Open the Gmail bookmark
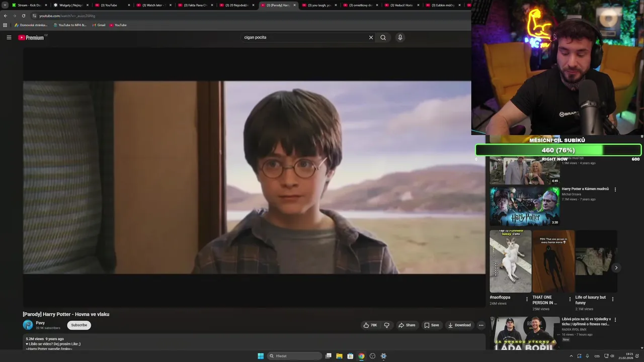 coord(99,25)
